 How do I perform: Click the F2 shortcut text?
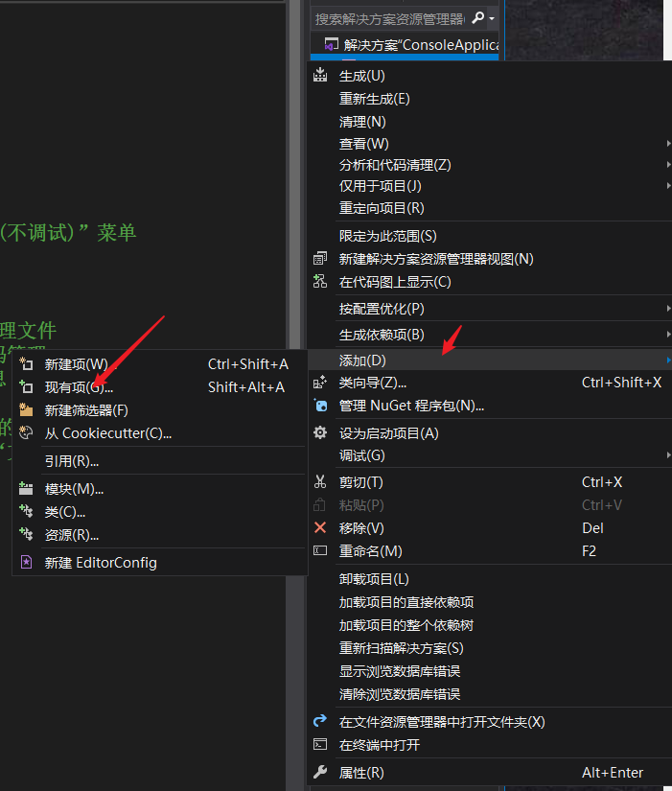589,551
